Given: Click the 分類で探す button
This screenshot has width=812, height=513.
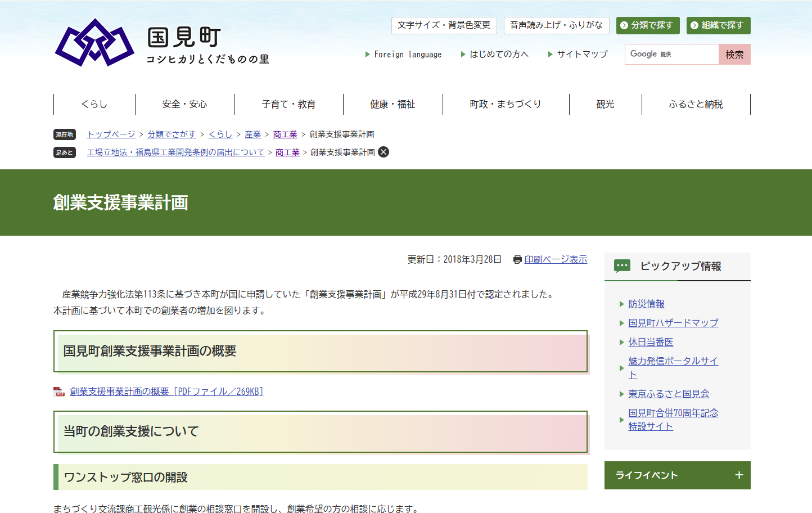Looking at the screenshot, I should 648,25.
